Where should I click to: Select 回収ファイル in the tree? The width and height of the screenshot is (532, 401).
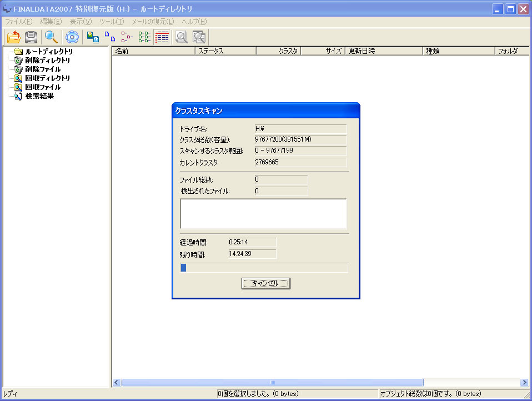coord(43,87)
